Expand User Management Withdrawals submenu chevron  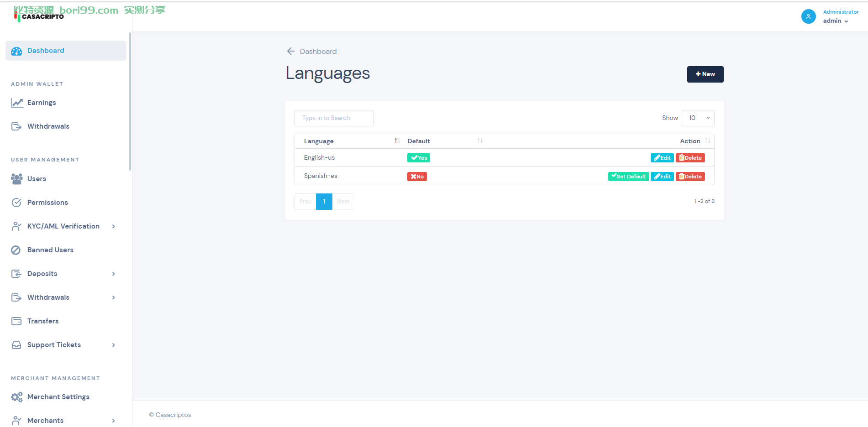pyautogui.click(x=114, y=297)
